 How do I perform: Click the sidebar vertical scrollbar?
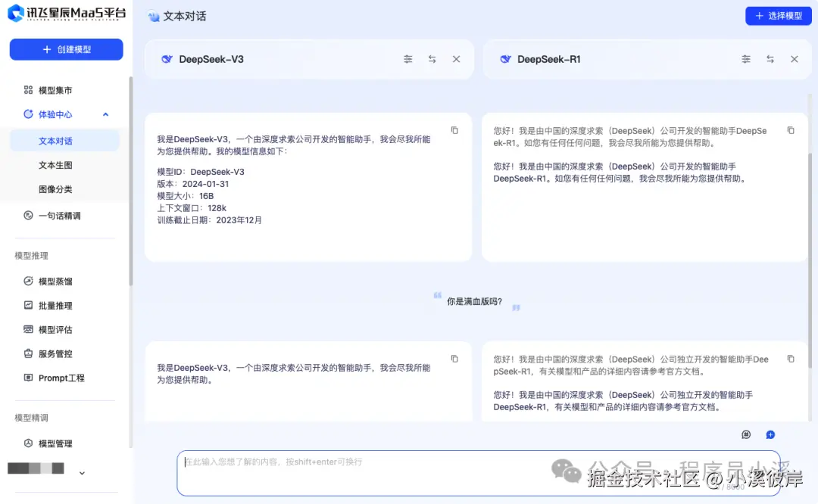(x=130, y=181)
